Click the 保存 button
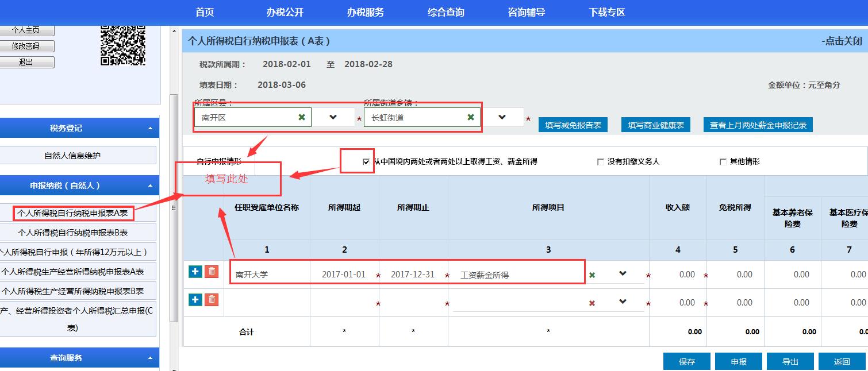 pyautogui.click(x=687, y=362)
